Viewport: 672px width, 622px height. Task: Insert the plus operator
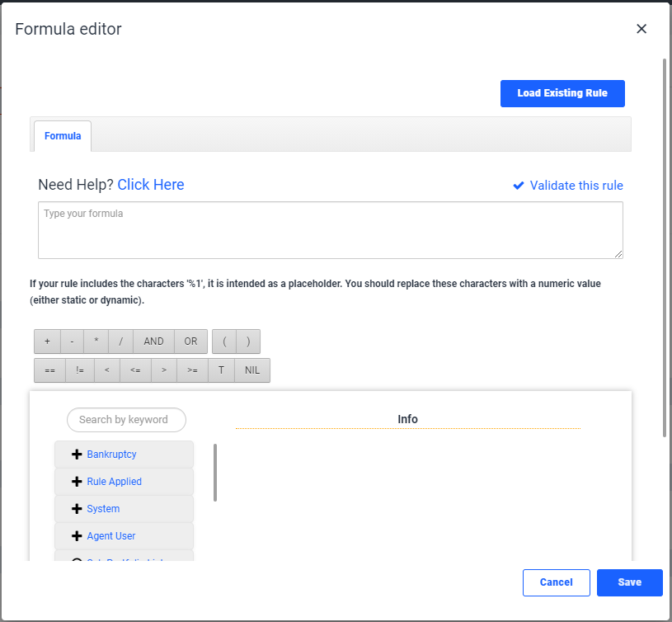48,342
